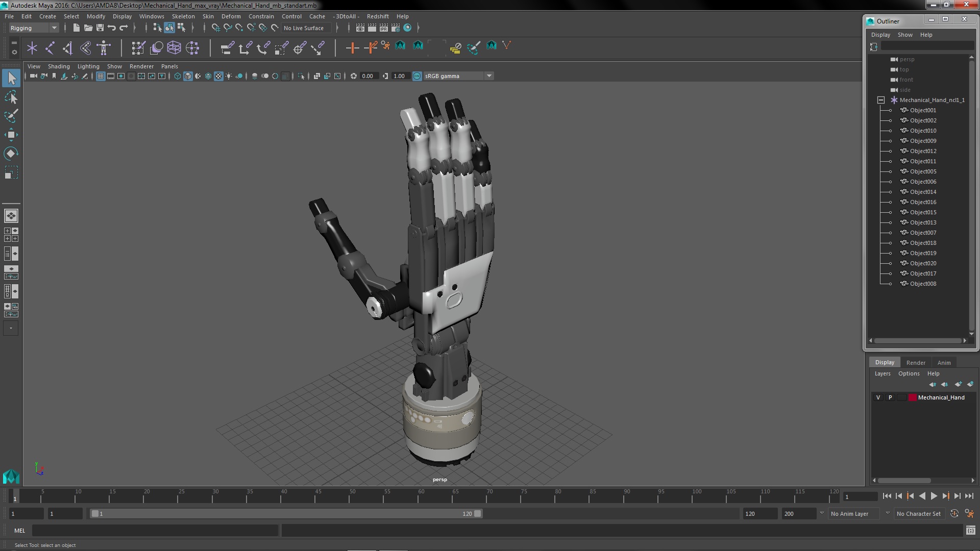Step forward one key
The image size is (980, 551).
[945, 496]
